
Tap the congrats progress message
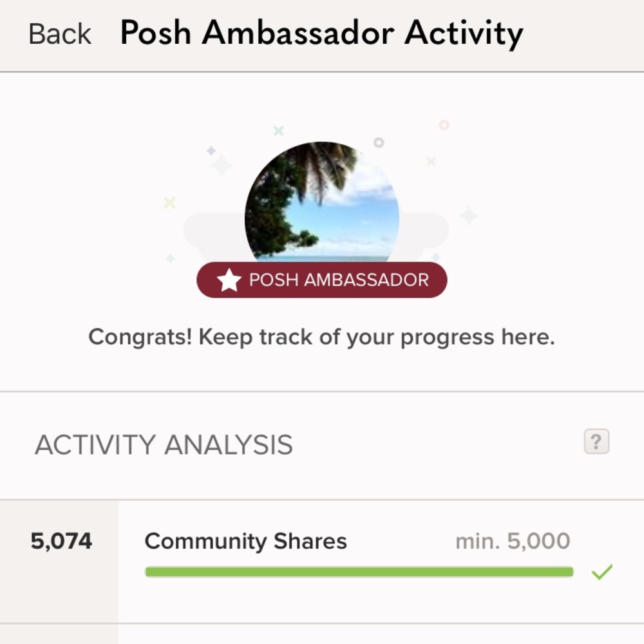coord(322,336)
